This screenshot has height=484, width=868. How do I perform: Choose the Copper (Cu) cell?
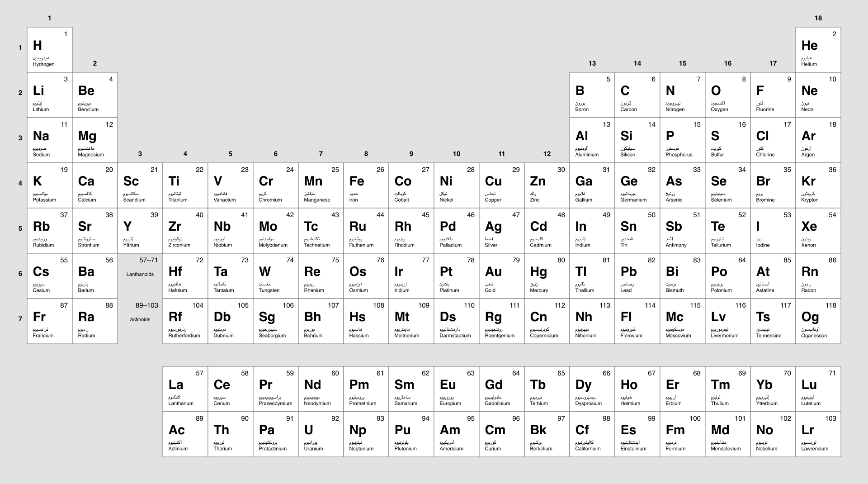502,185
